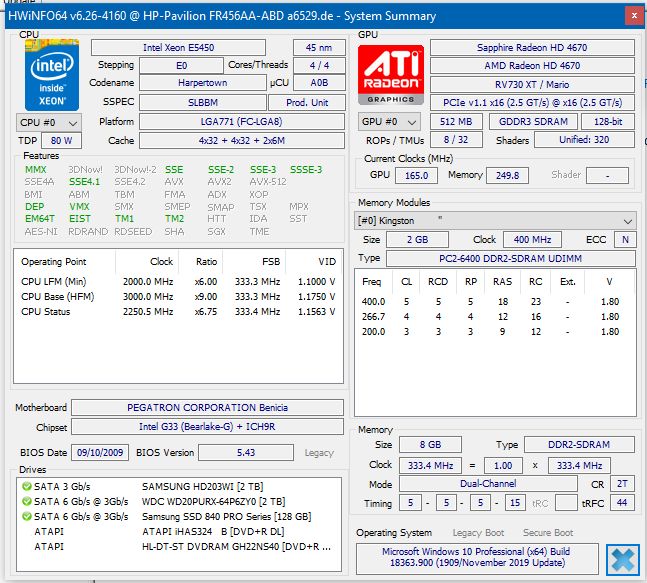The height and width of the screenshot is (583, 647).
Task: Click the BIOS Date 09/10/2009 field
Action: click(x=100, y=453)
